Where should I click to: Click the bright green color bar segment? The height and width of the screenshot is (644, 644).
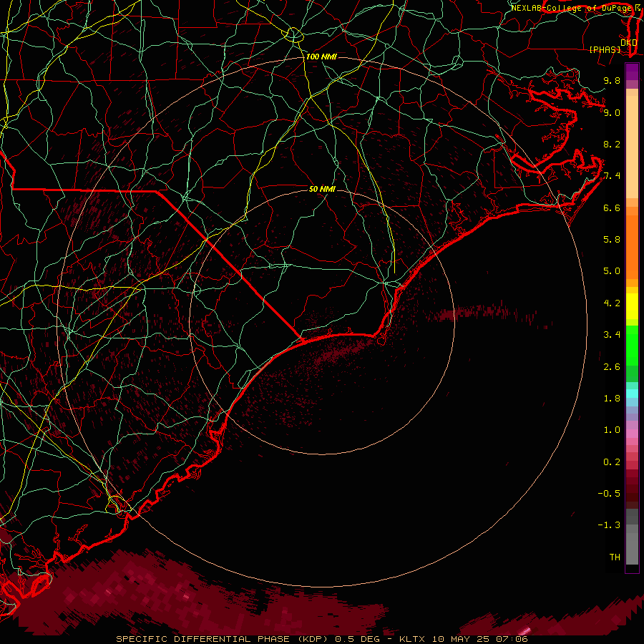coord(632,345)
